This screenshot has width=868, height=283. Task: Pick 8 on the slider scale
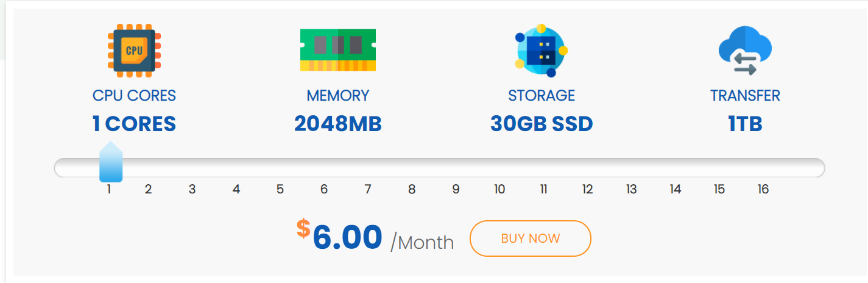coord(412,189)
